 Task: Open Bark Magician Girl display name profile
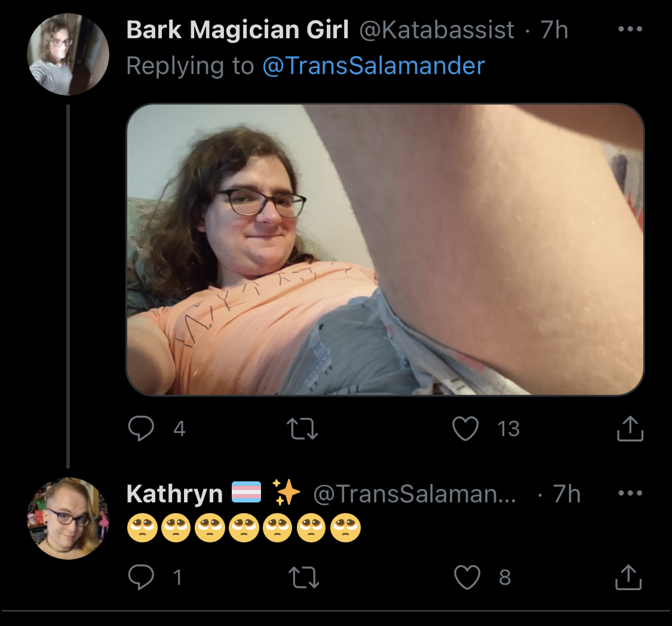[237, 30]
